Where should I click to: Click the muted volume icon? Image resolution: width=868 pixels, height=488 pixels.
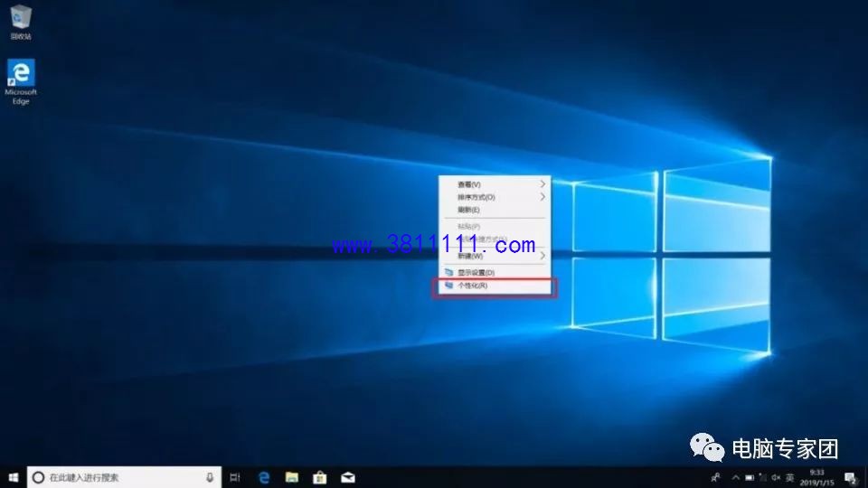click(x=776, y=477)
